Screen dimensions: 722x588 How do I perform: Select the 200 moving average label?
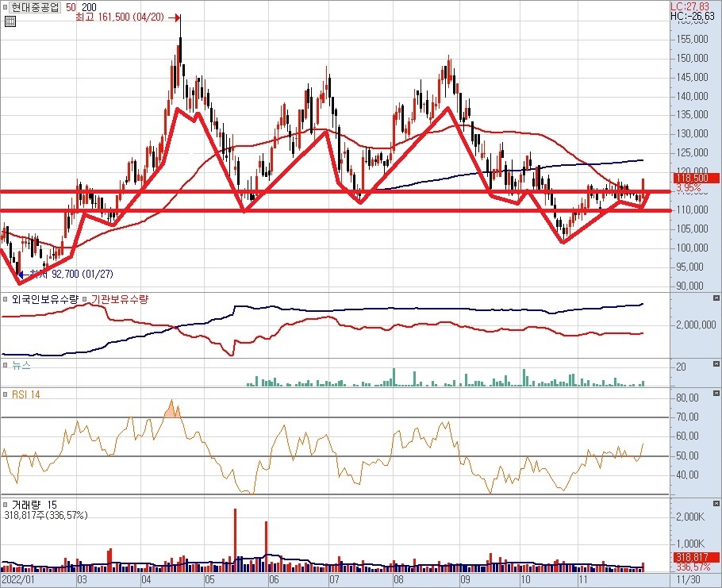89,7
